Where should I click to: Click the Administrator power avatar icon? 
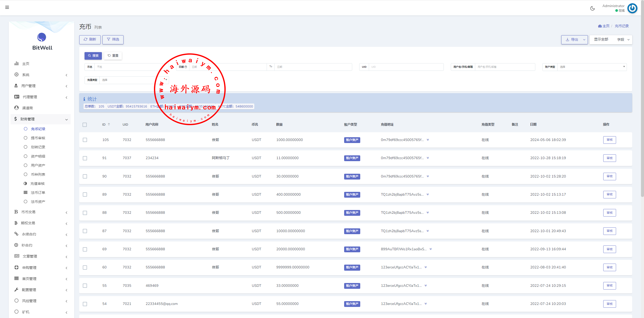click(x=632, y=8)
